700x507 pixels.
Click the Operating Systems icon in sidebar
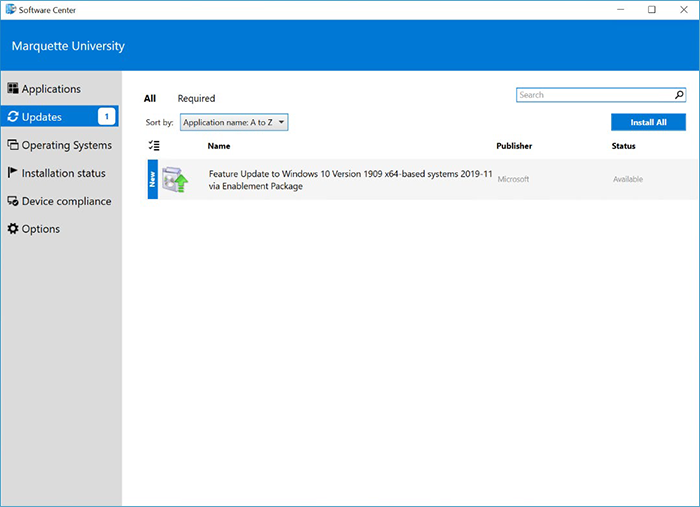pos(13,145)
